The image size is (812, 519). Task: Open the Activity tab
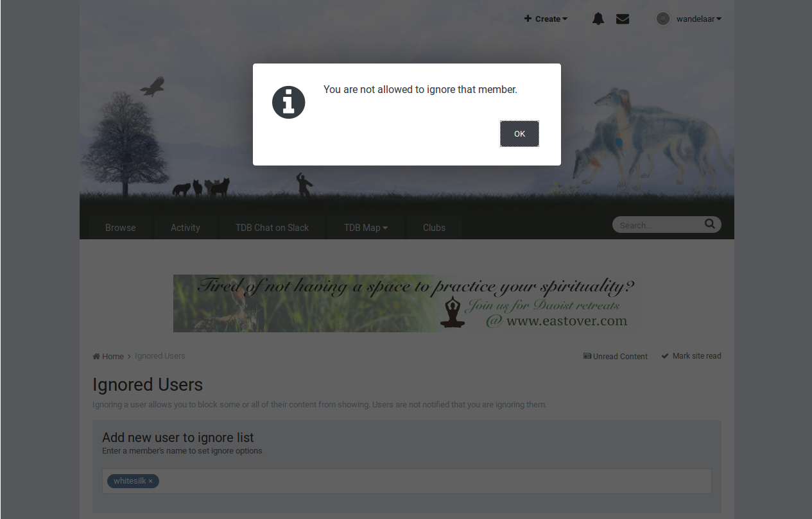186,227
